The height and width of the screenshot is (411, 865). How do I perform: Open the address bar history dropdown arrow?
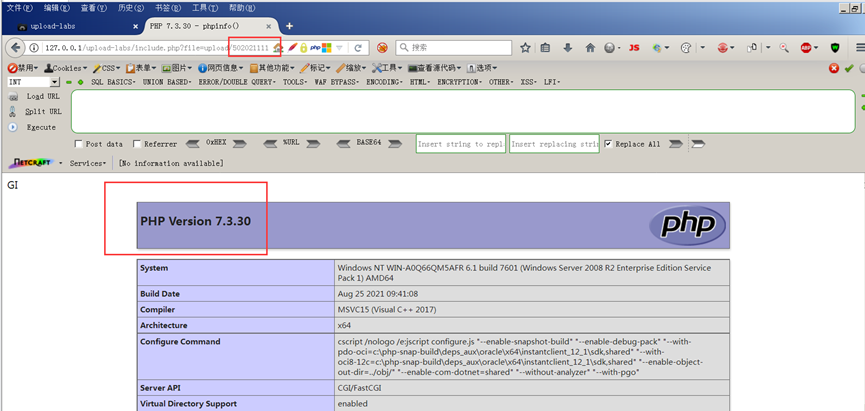(x=339, y=48)
